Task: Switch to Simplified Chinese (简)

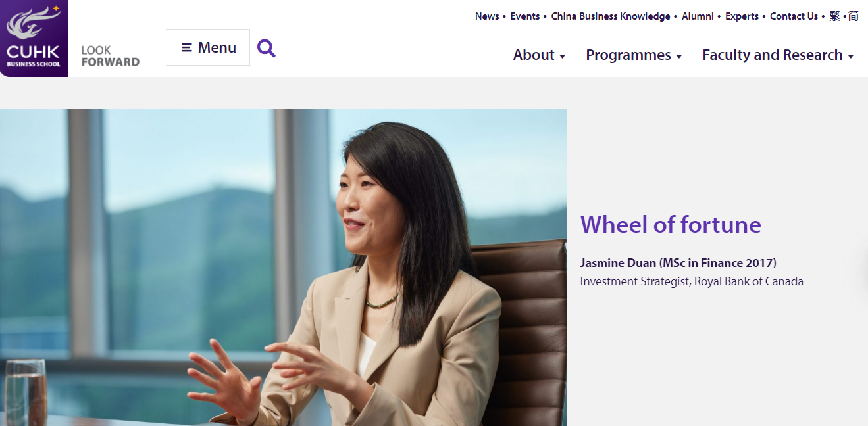Action: click(853, 16)
